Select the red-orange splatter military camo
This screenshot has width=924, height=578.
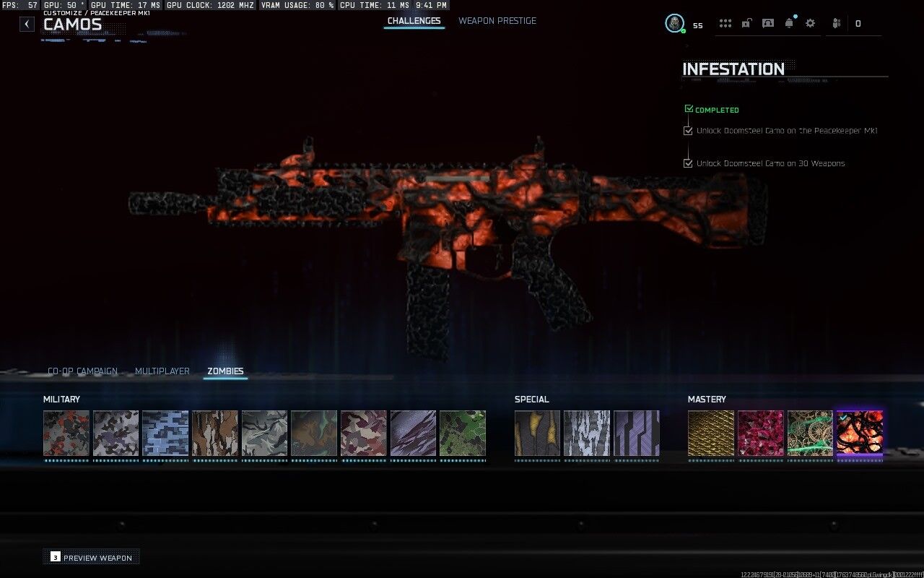tap(66, 433)
